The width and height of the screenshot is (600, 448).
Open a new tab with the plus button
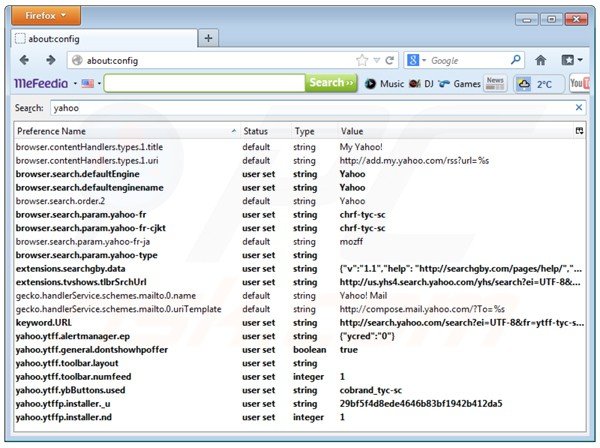tap(208, 38)
